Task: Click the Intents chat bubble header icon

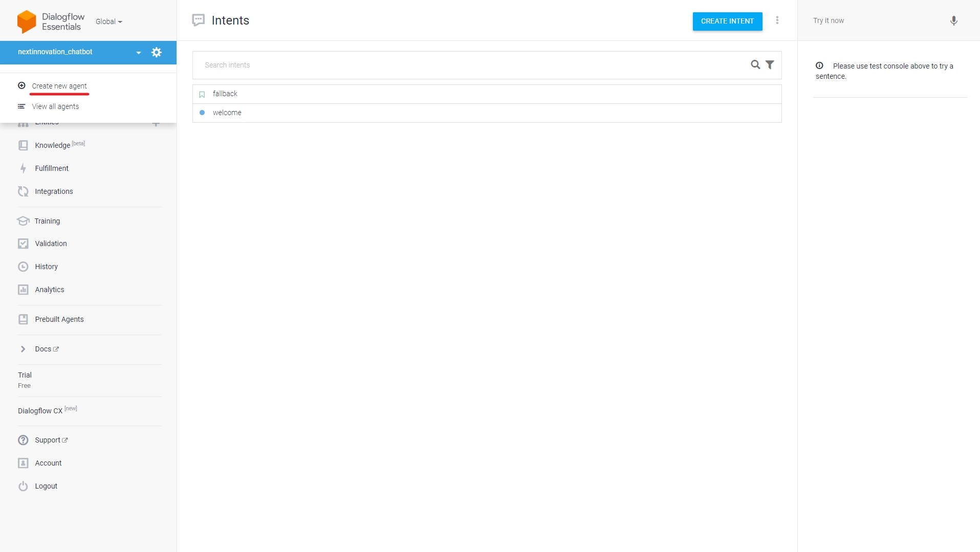Action: [x=198, y=20]
